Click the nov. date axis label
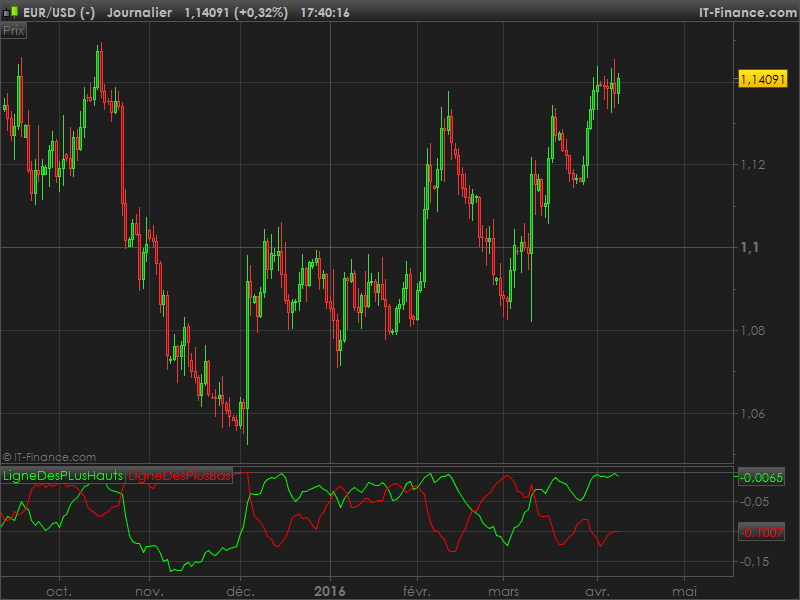This screenshot has height=600, width=800. click(x=149, y=591)
